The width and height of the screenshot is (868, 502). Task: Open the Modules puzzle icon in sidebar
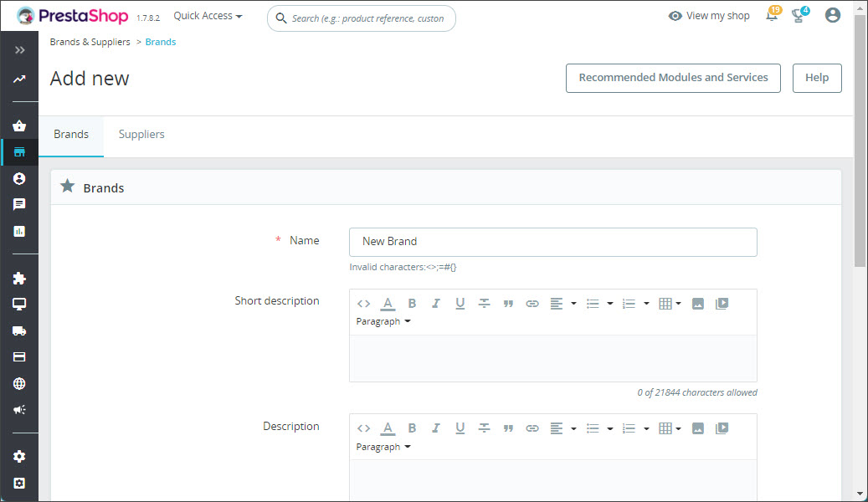coord(19,278)
